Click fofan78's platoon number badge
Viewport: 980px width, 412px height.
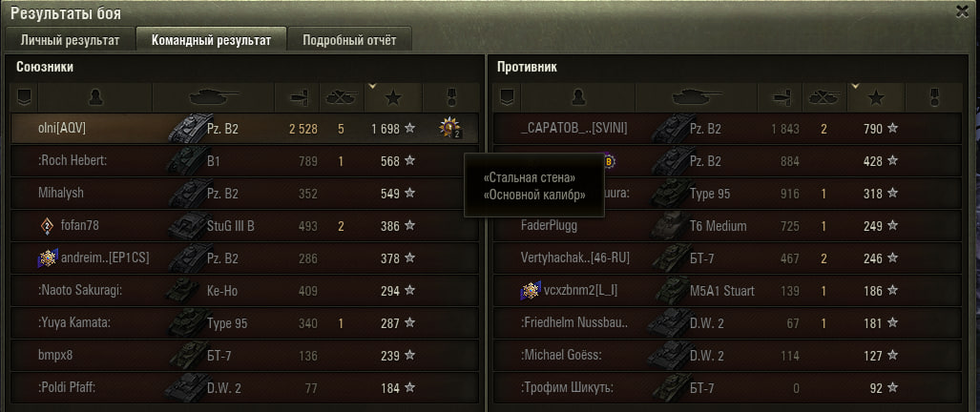tap(48, 225)
